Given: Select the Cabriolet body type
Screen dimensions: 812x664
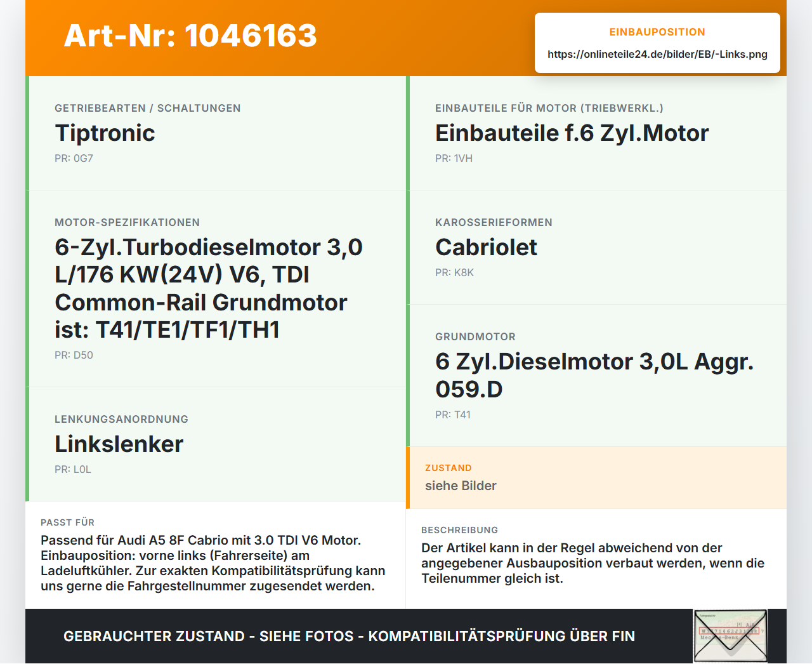Looking at the screenshot, I should (486, 247).
